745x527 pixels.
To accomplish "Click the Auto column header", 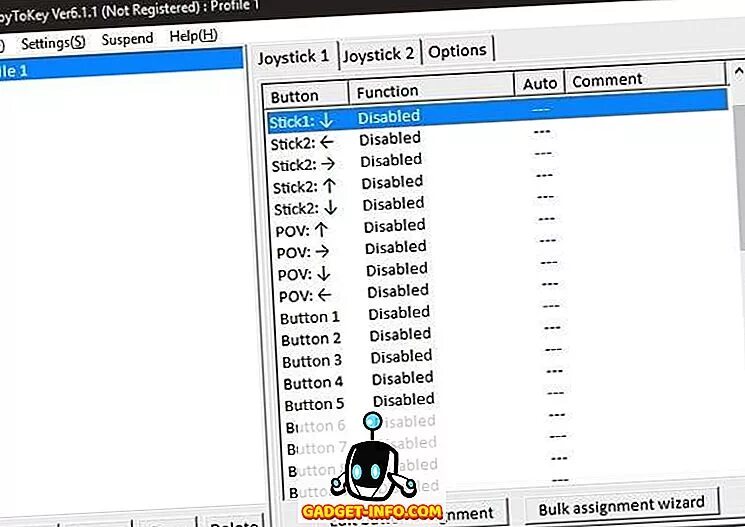I will [x=539, y=83].
